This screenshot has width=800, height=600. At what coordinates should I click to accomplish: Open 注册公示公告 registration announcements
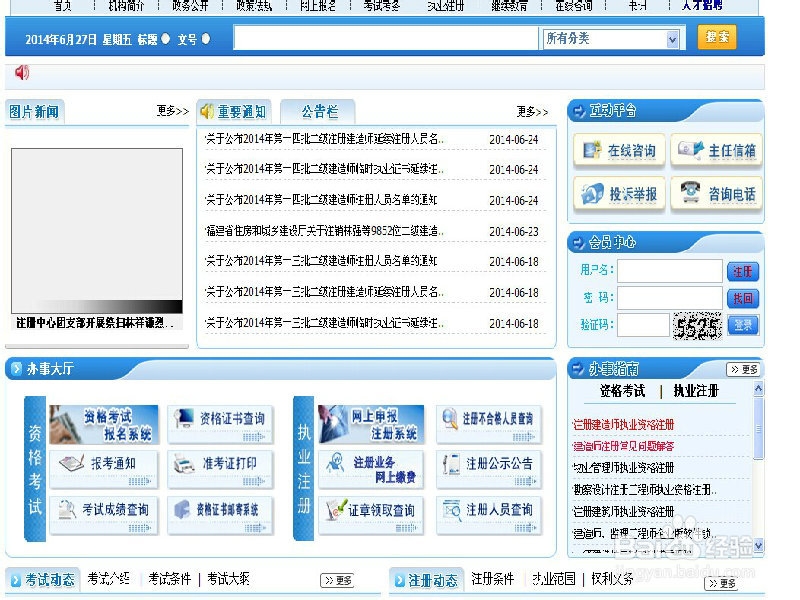tap(488, 469)
